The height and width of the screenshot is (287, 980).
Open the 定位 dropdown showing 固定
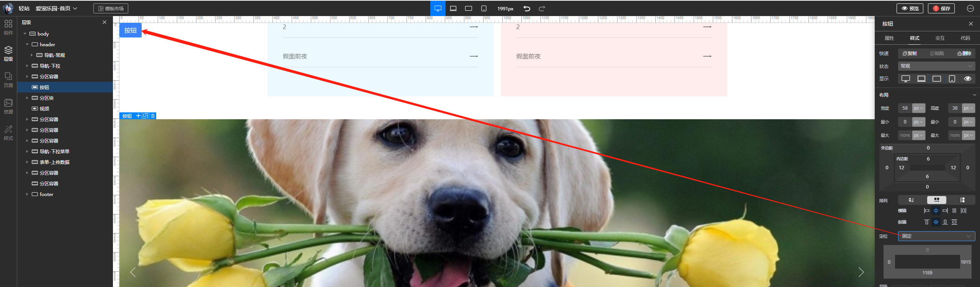point(936,236)
